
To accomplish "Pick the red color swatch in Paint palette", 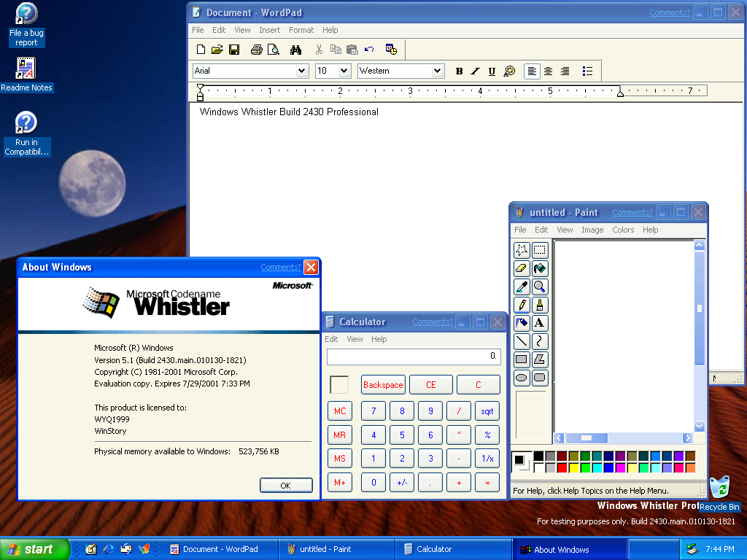I will (x=562, y=467).
